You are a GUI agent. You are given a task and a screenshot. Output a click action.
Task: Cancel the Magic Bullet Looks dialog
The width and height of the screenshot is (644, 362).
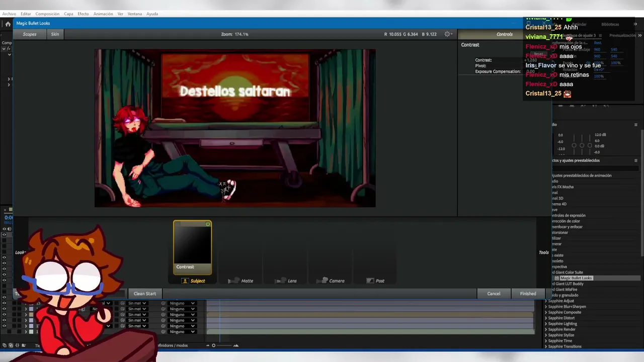[x=494, y=294]
